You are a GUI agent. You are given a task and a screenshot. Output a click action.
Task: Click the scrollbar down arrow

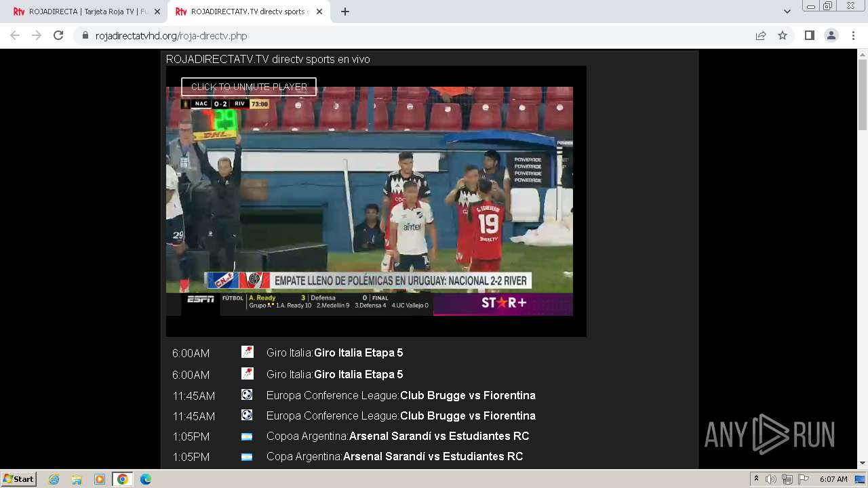(863, 464)
